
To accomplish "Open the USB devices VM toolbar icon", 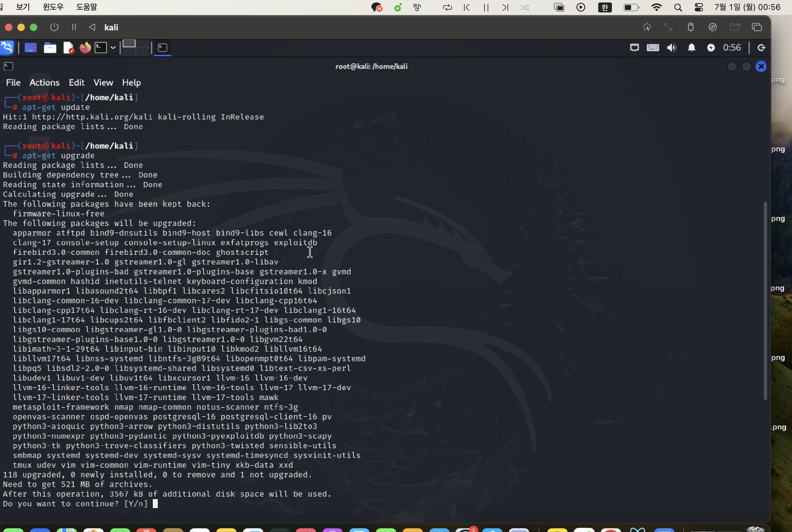I will [690, 27].
